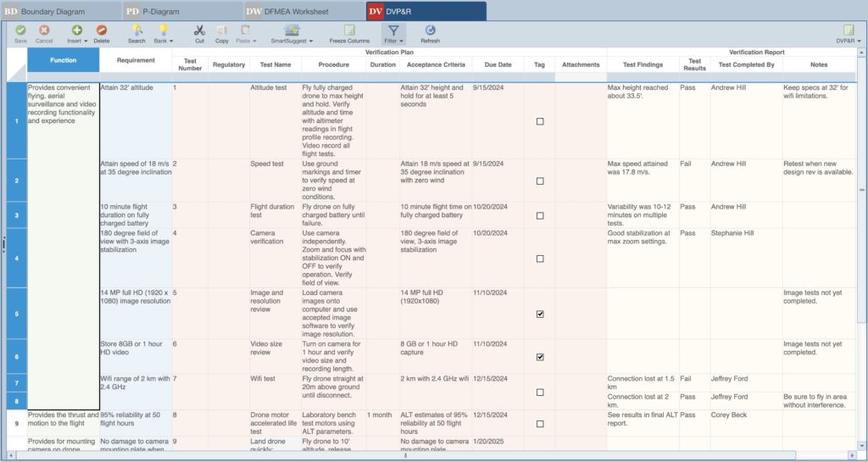Click the PD icon on P-Diagram tab
Screen dimensions: 868x462
132,11
